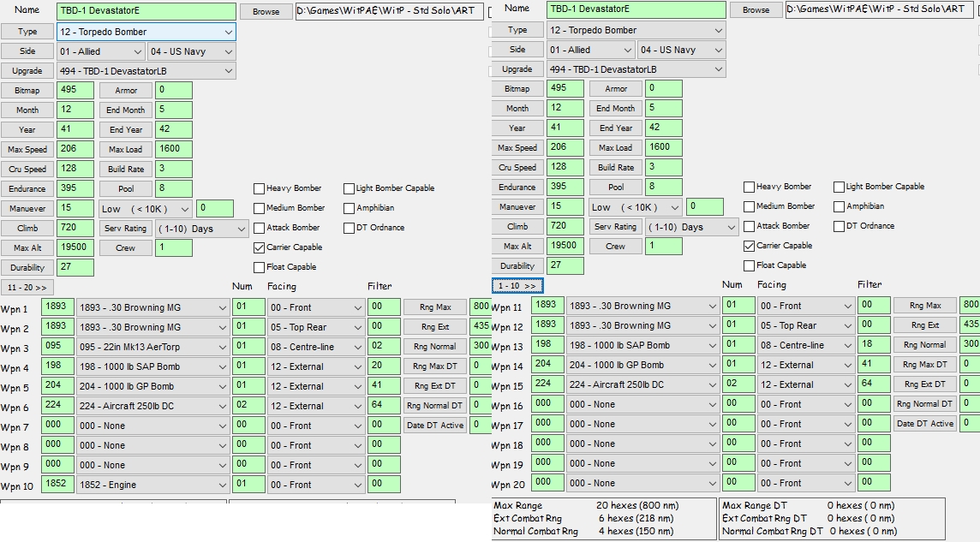Open Wpn 10 1852 - Engine dropdown
980x542 pixels.
[152, 485]
